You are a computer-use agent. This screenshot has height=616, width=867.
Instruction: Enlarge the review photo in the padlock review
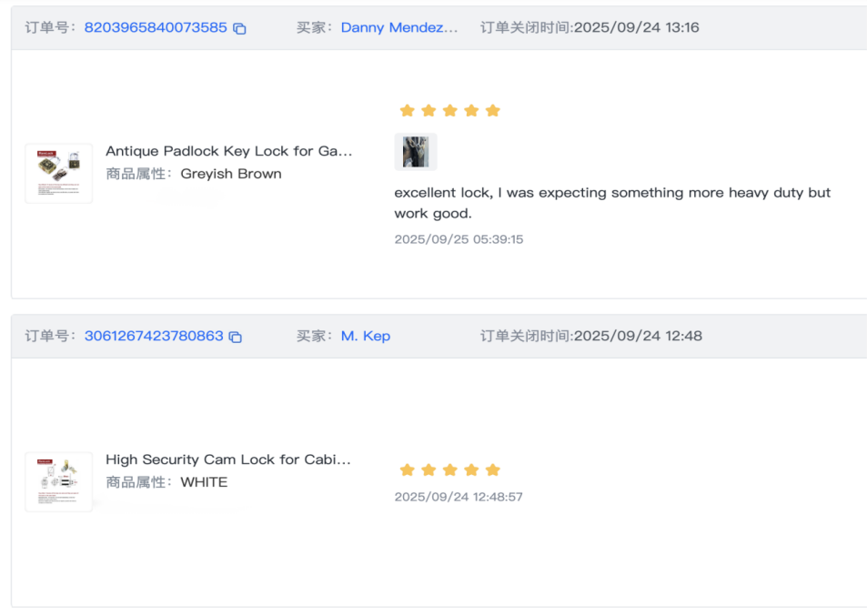(x=416, y=152)
